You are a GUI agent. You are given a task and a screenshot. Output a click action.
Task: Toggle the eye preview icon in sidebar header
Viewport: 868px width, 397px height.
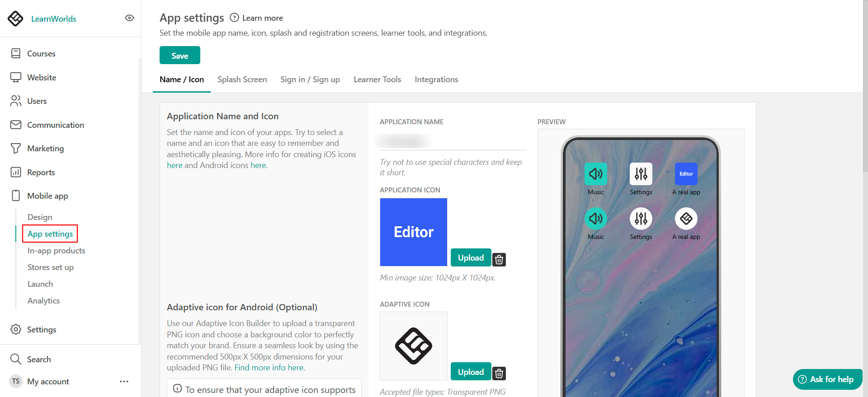tap(129, 18)
